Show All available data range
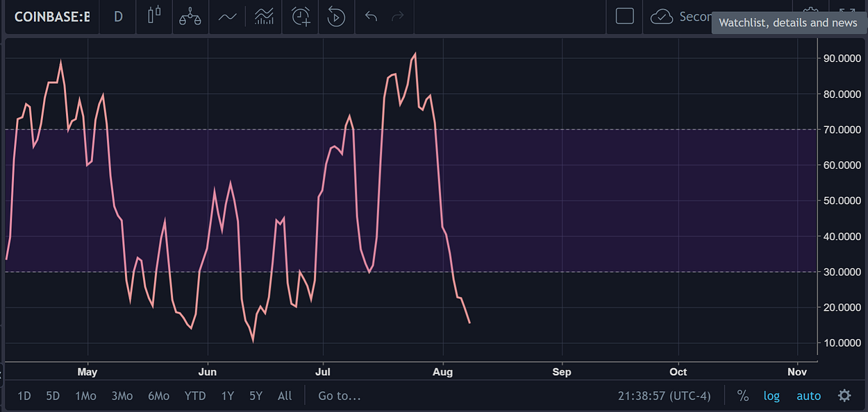This screenshot has width=868, height=412. pos(285,396)
